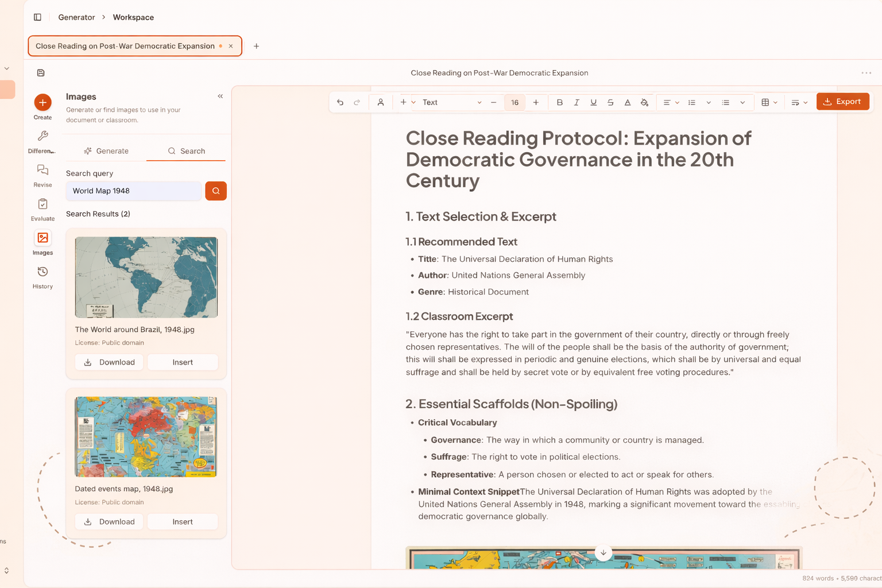Toggle underline formatting
882x588 pixels.
pos(593,102)
